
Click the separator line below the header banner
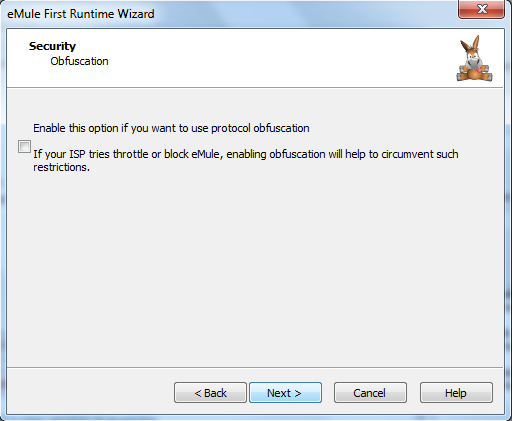(x=255, y=88)
